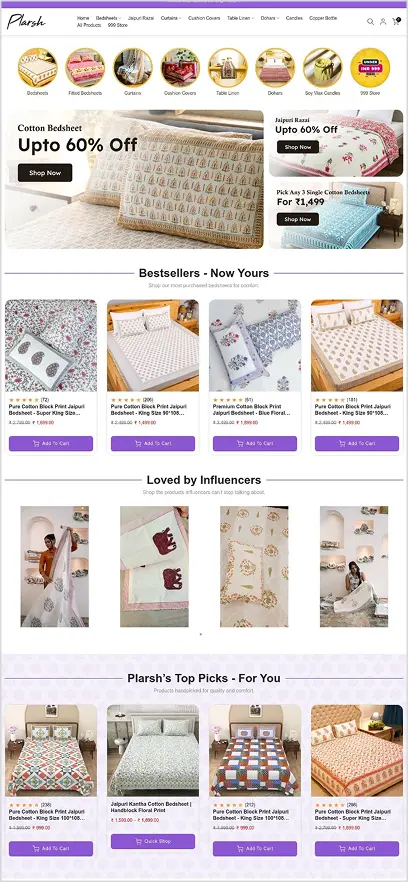
Task: Select the carousel dot under influencer videos
Action: pos(201,634)
